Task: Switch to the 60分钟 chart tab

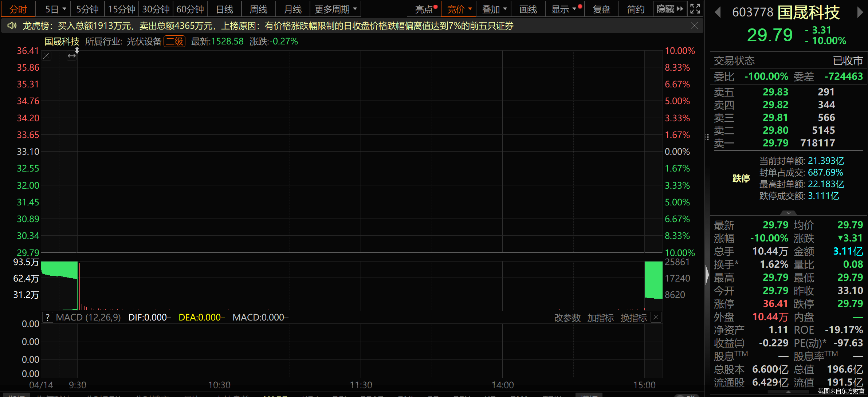Action: point(190,9)
